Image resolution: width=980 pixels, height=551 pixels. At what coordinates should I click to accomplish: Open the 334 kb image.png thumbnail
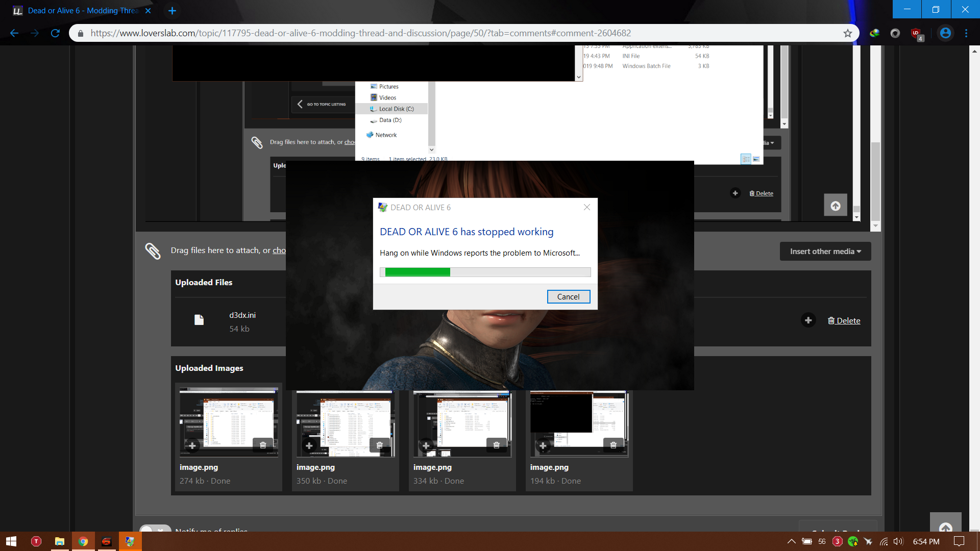point(462,424)
